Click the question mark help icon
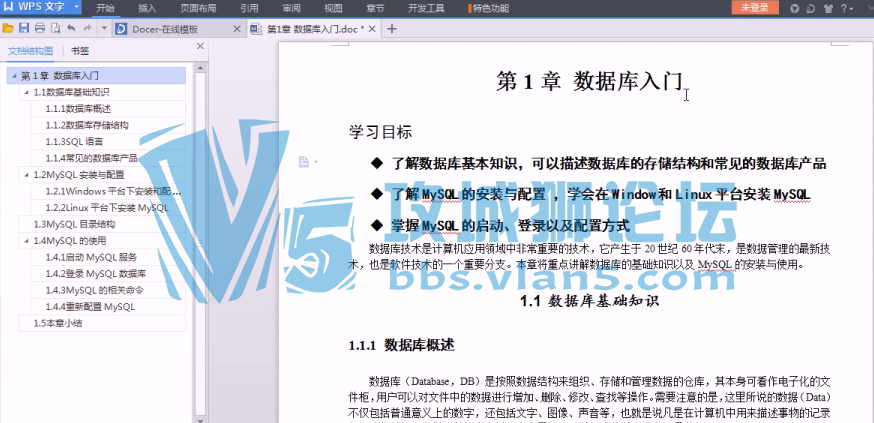The height and width of the screenshot is (423, 874). [844, 8]
